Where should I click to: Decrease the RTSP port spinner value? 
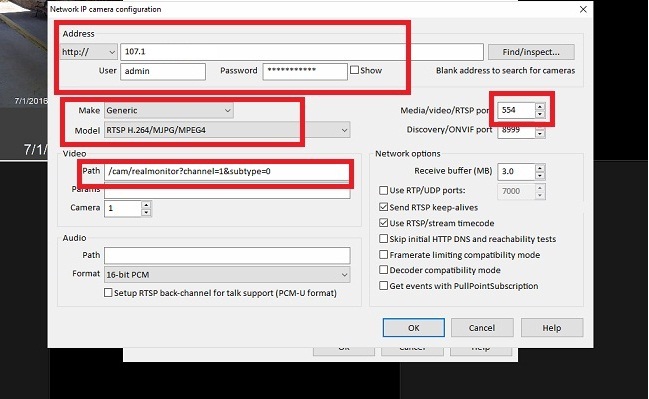point(539,114)
